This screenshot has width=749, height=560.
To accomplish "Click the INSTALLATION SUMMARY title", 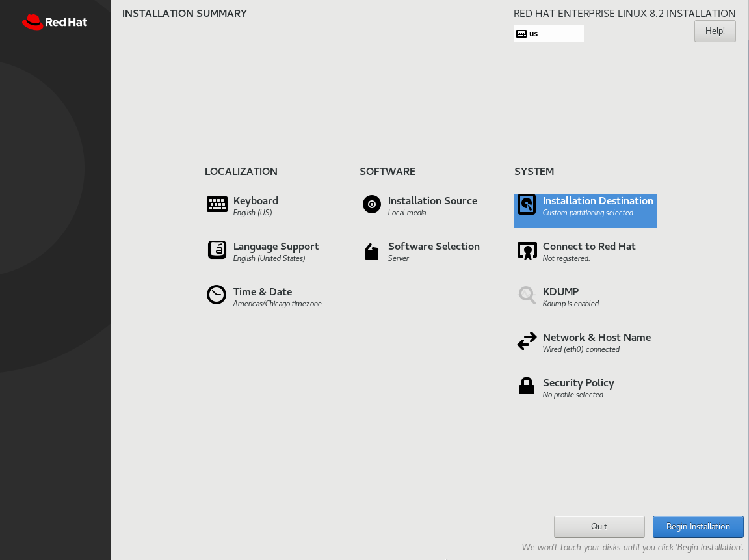I will click(185, 14).
